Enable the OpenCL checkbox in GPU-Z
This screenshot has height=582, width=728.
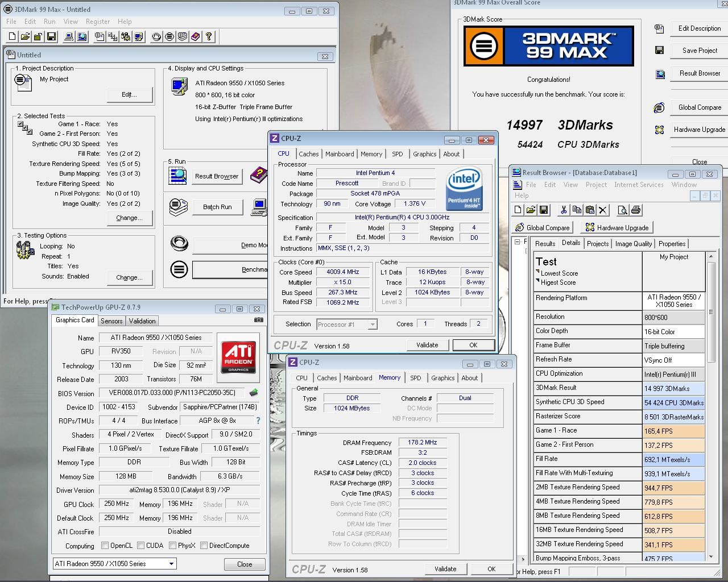(105, 546)
